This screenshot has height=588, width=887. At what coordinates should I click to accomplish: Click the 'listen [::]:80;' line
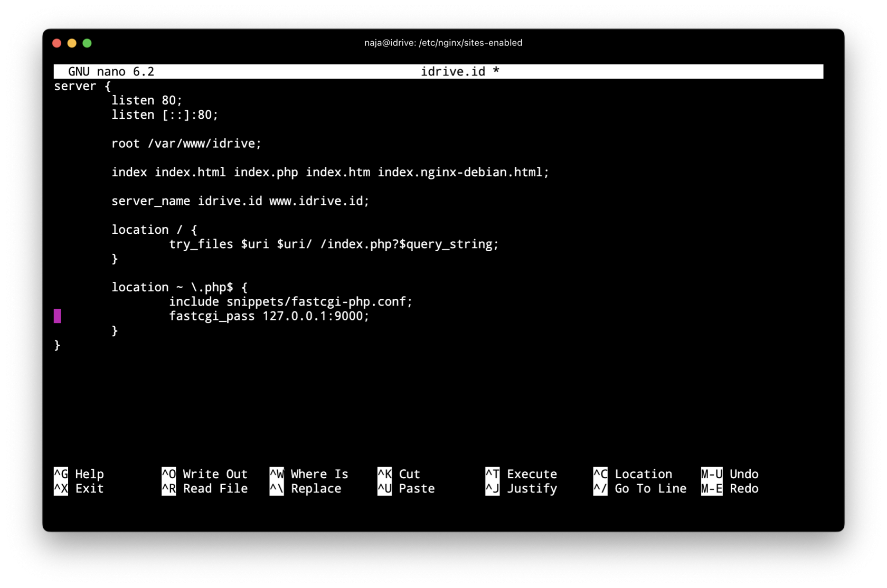165,115
